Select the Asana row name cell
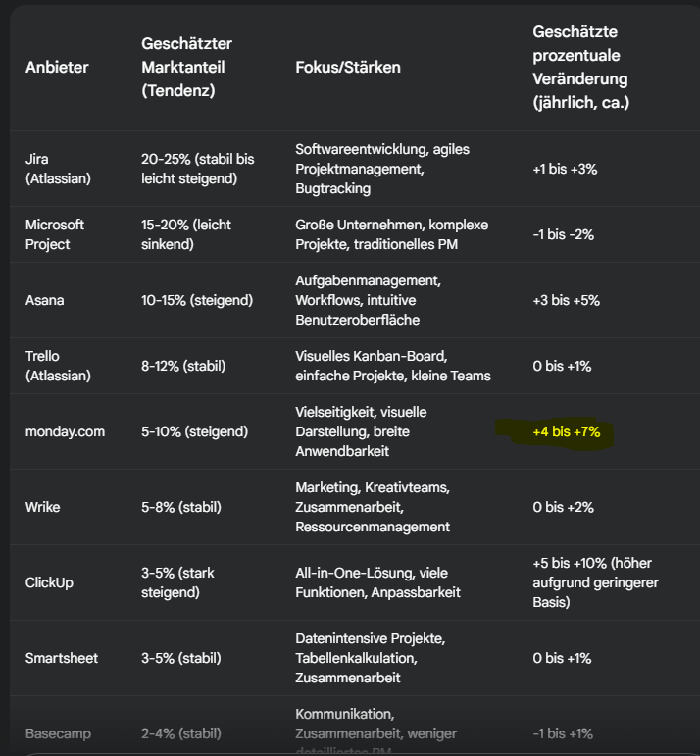Screen dimensions: 700x756 (x=44, y=300)
